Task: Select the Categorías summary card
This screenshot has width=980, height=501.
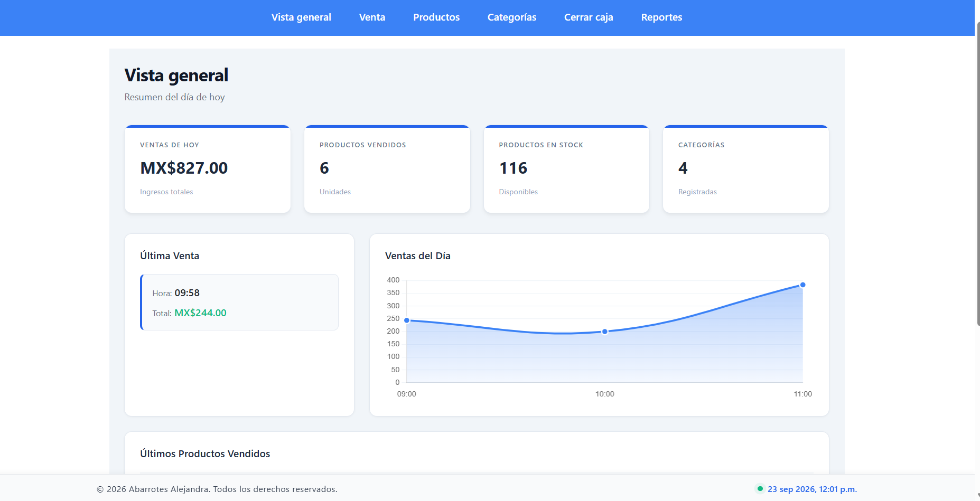Action: click(746, 169)
